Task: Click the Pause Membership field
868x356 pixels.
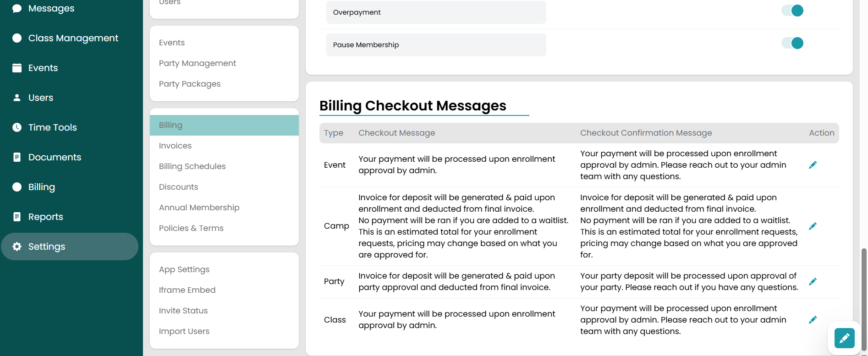Action: [435, 45]
